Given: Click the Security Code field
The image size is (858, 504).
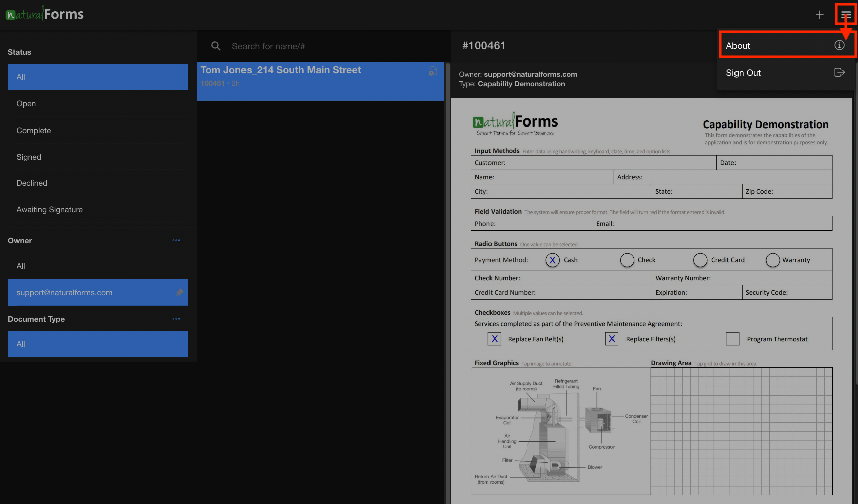Looking at the screenshot, I should 787,292.
